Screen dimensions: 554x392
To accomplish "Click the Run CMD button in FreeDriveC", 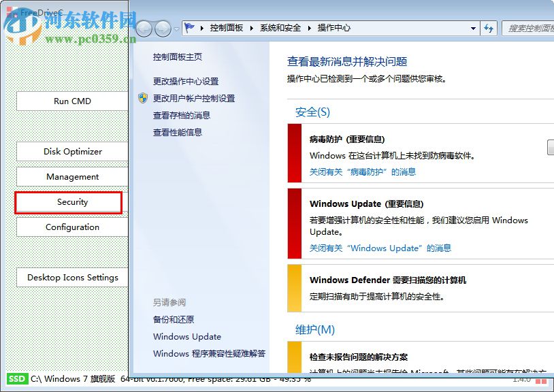I will [72, 101].
